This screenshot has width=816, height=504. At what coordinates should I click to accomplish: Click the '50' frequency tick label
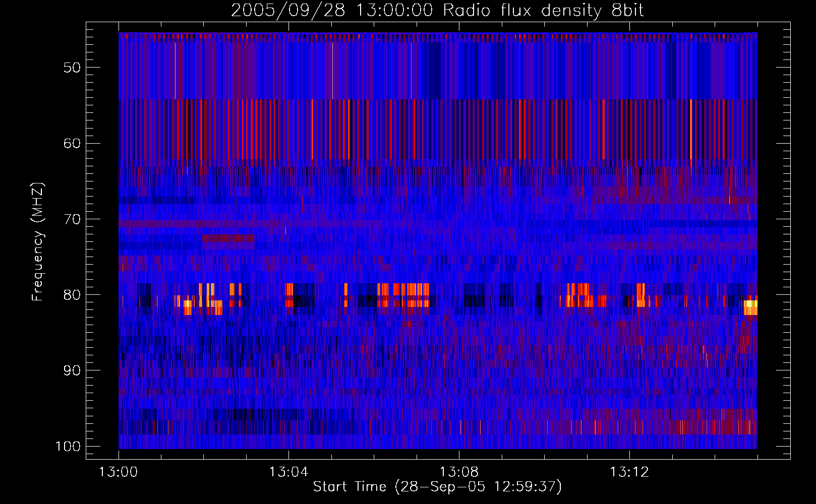[72, 68]
